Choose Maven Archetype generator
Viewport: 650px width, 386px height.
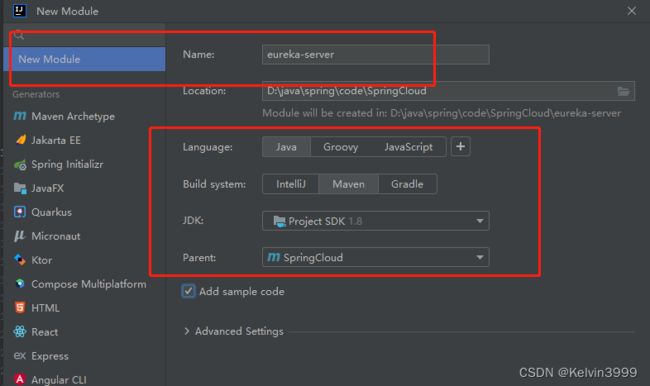point(73,117)
